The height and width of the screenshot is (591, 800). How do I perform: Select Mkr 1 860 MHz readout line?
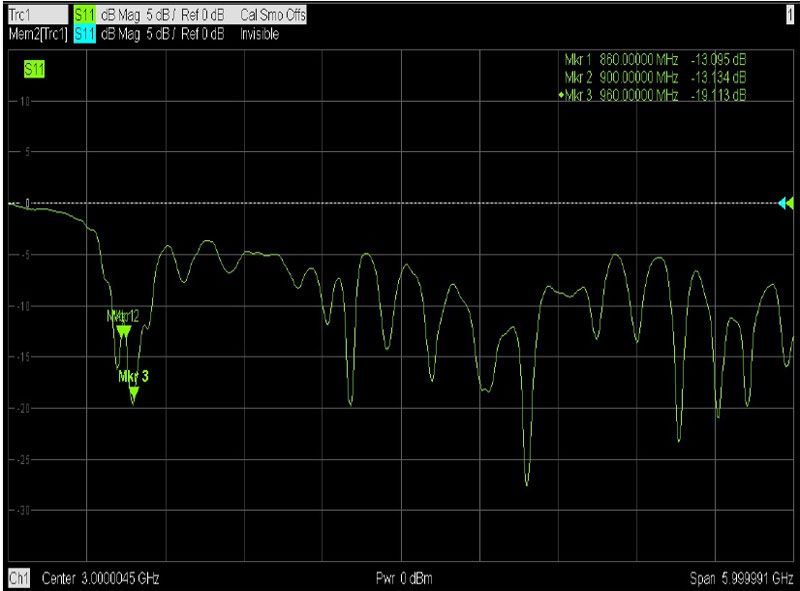click(655, 60)
